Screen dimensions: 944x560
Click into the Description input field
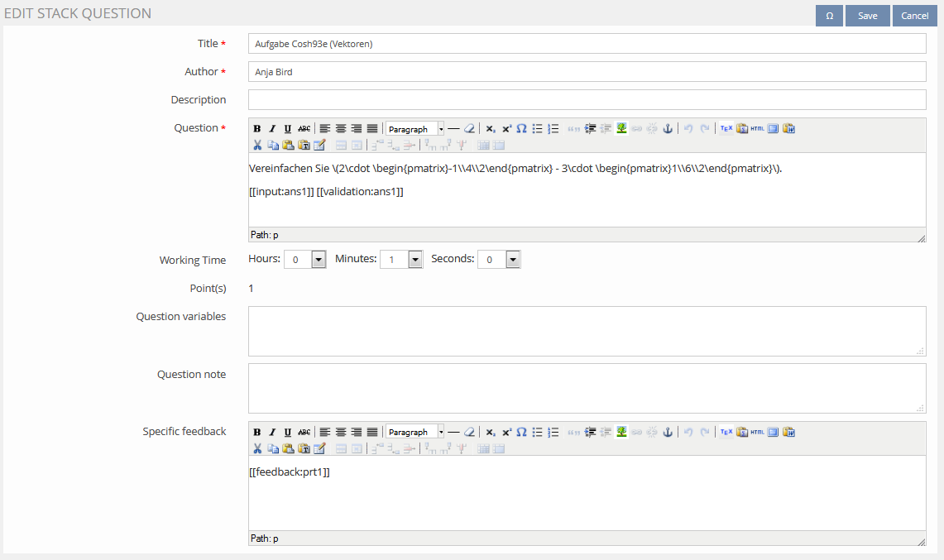click(587, 99)
